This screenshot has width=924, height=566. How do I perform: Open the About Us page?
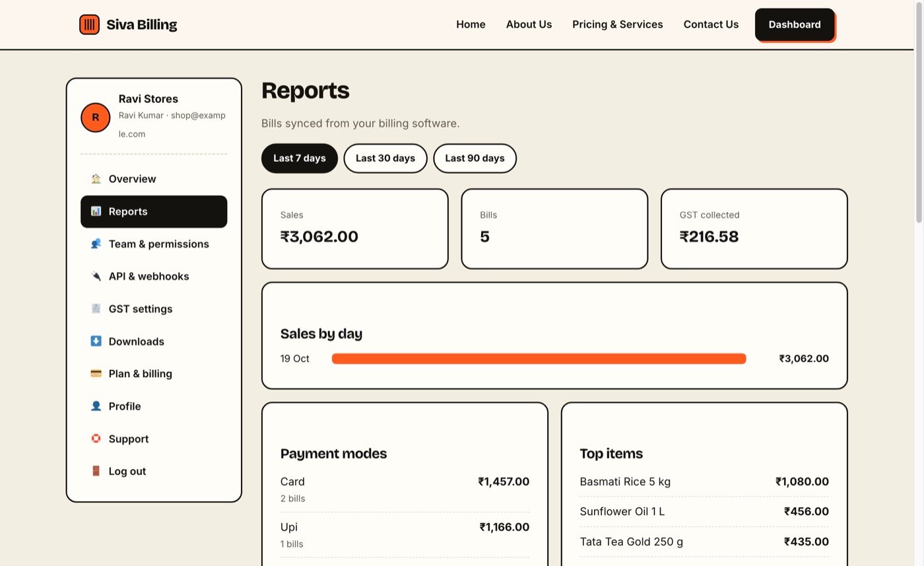(529, 24)
